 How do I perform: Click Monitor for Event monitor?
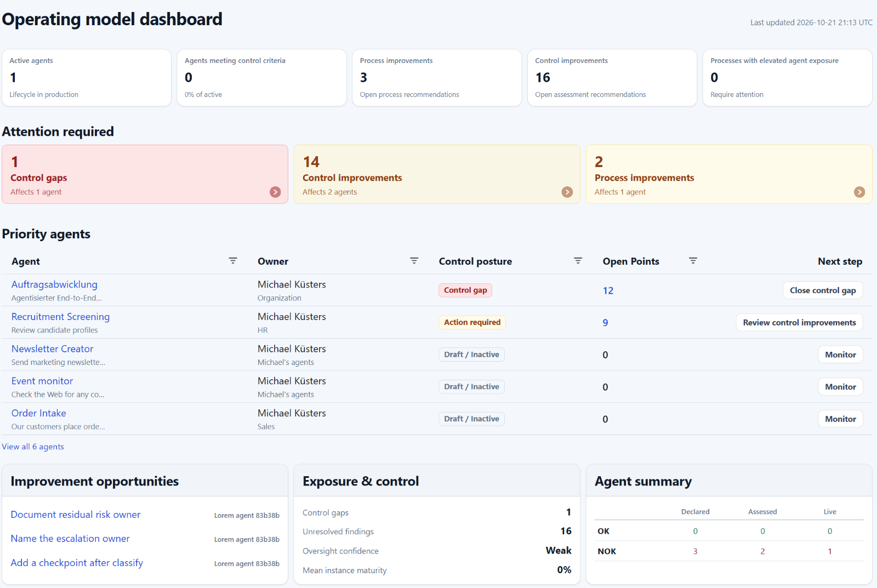click(x=840, y=387)
